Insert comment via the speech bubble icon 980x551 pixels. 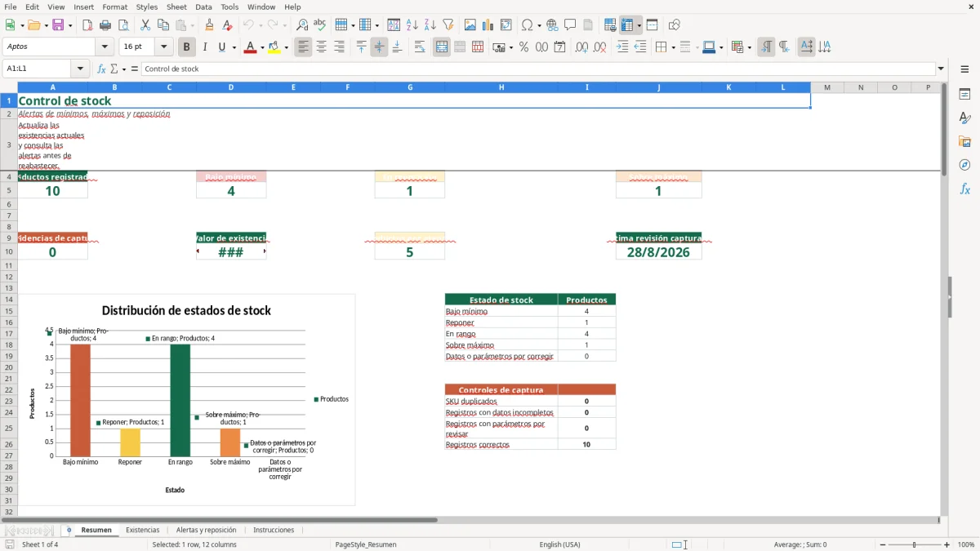coord(570,25)
